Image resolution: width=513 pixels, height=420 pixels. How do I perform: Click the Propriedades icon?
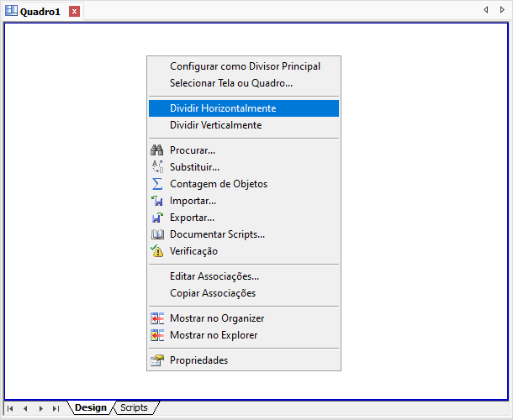(x=156, y=360)
